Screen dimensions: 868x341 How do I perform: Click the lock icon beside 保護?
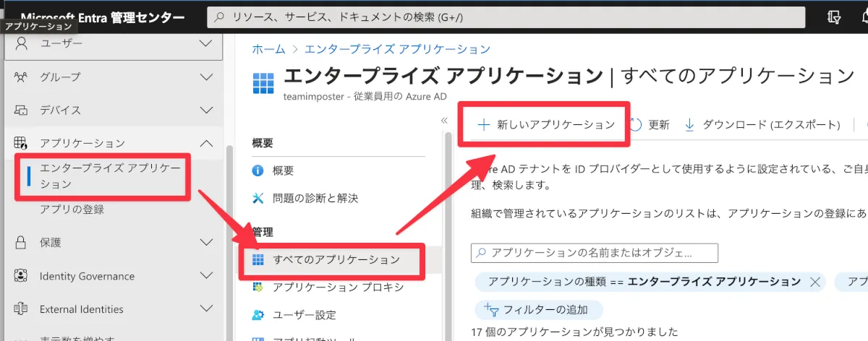tap(21, 243)
